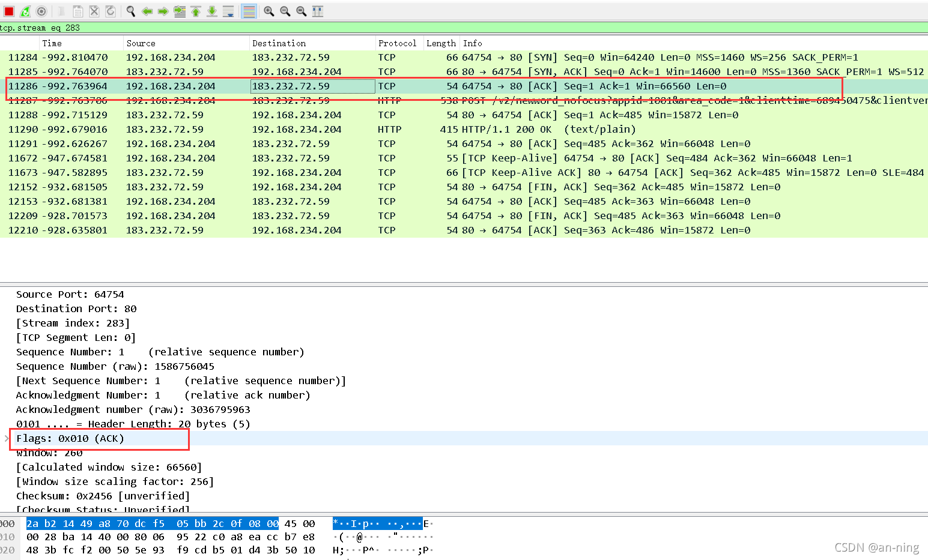928x560 pixels.
Task: Select packet 12153 Ack=363 row
Action: (464, 201)
